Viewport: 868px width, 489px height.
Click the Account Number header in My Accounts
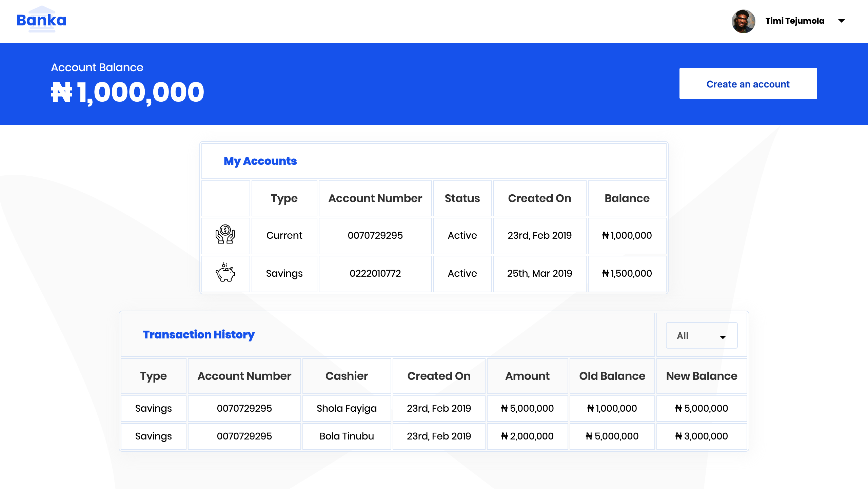coord(375,198)
